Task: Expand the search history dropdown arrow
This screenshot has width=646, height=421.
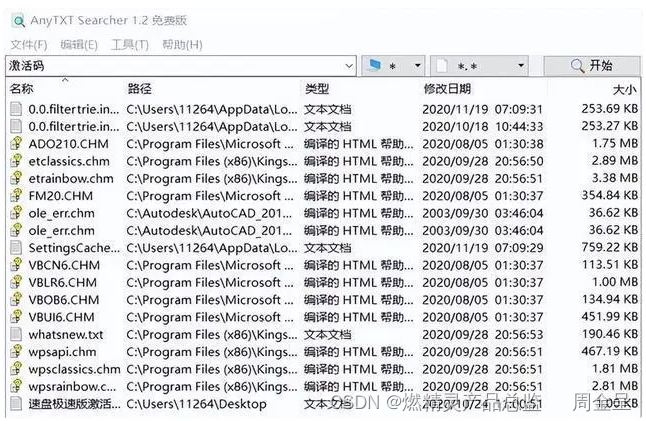Action: [349, 66]
